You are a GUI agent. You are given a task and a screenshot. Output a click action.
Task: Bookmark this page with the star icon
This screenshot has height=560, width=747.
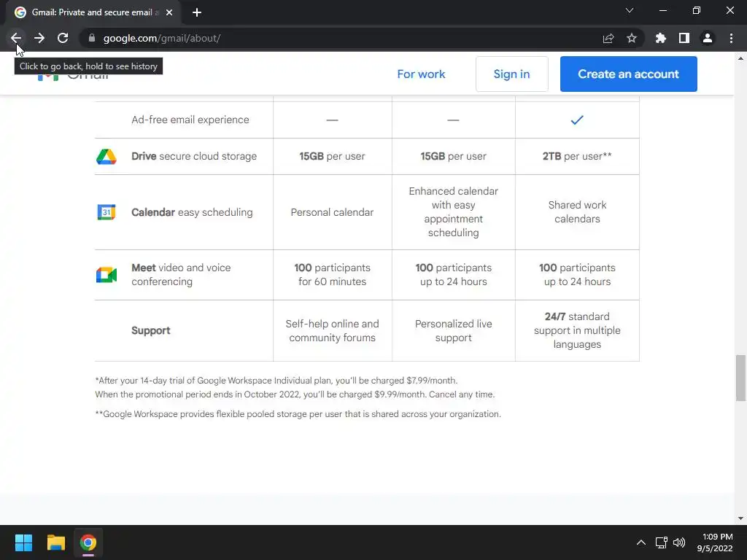coord(632,38)
